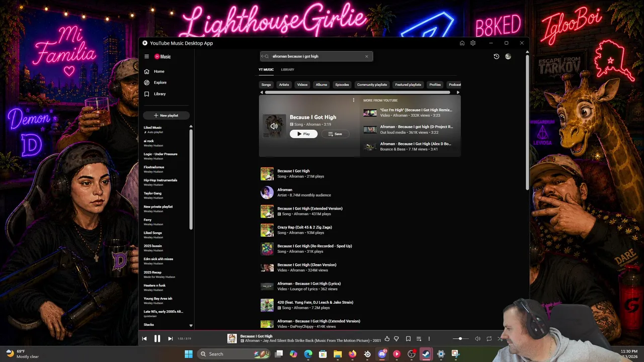Like the playing song with thumbs up
644x362 pixels.
click(387, 339)
